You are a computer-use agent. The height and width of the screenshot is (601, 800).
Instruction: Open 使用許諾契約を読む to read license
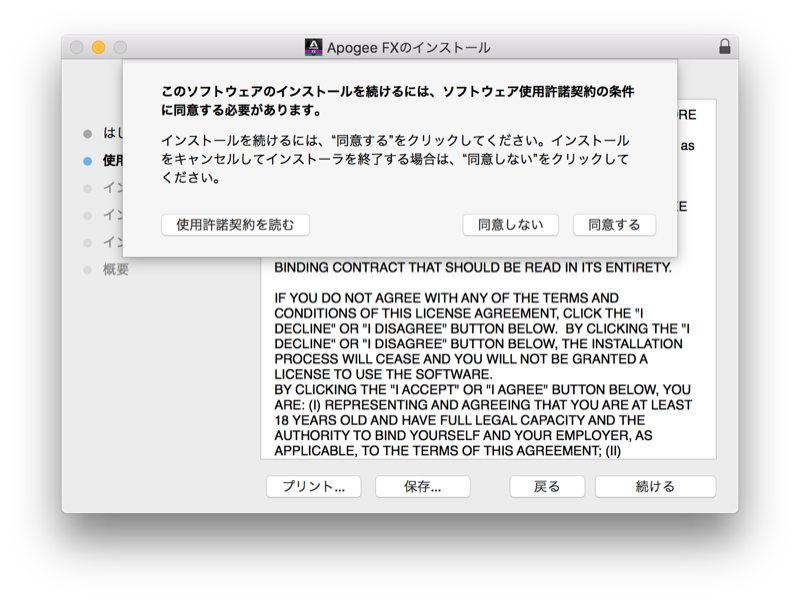coord(235,225)
